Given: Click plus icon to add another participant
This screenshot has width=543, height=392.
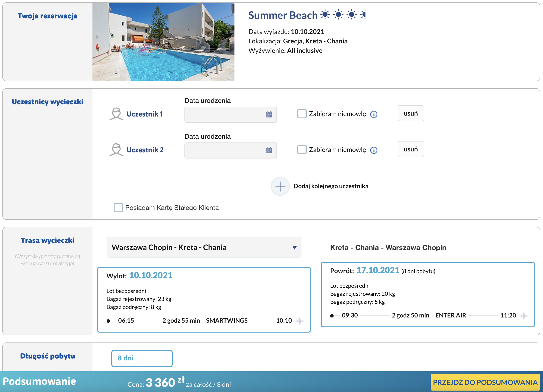Looking at the screenshot, I should click(280, 186).
